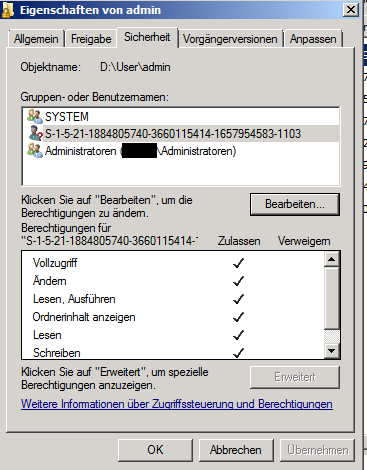Click the unknown SID user icon
Image resolution: width=367 pixels, height=470 pixels.
36,133
